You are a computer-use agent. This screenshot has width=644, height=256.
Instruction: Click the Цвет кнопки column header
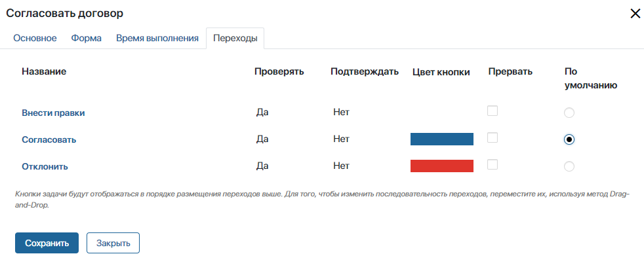pos(441,72)
